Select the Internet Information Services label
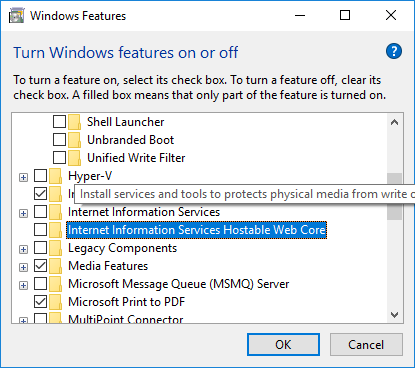This screenshot has width=420, height=370. point(144,212)
